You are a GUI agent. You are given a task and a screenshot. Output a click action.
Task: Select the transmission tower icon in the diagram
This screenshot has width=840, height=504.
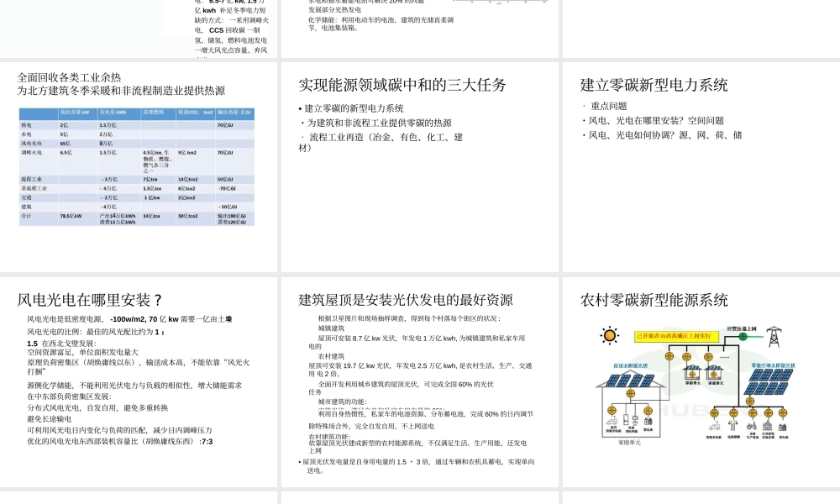(x=774, y=337)
